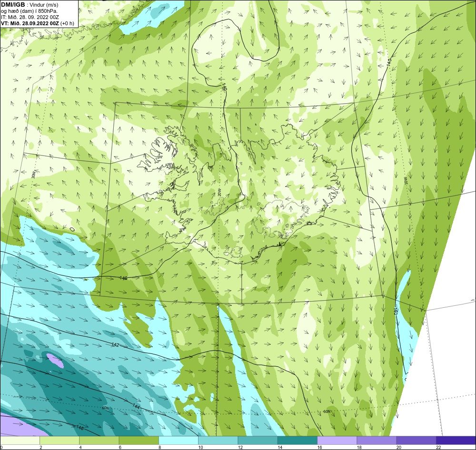Viewport: 476px width, 450px height.
Task: Click the 16–18 m/s lavender legend swatch
Action: 337,440
